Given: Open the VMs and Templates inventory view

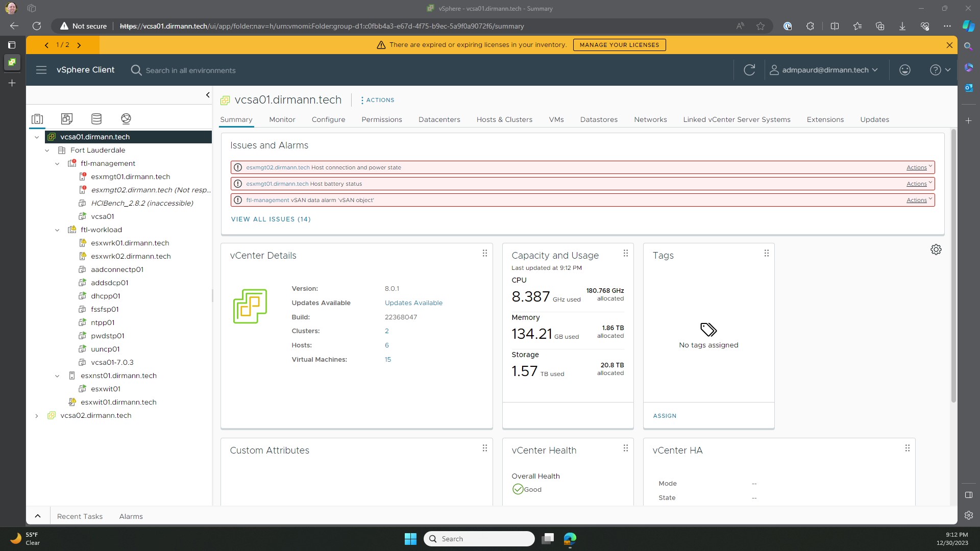Looking at the screenshot, I should (x=67, y=119).
